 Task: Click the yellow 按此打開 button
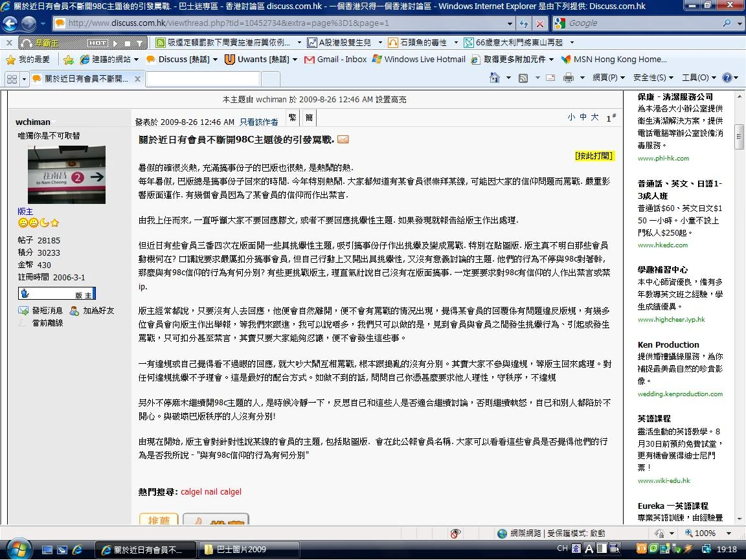tap(594, 156)
